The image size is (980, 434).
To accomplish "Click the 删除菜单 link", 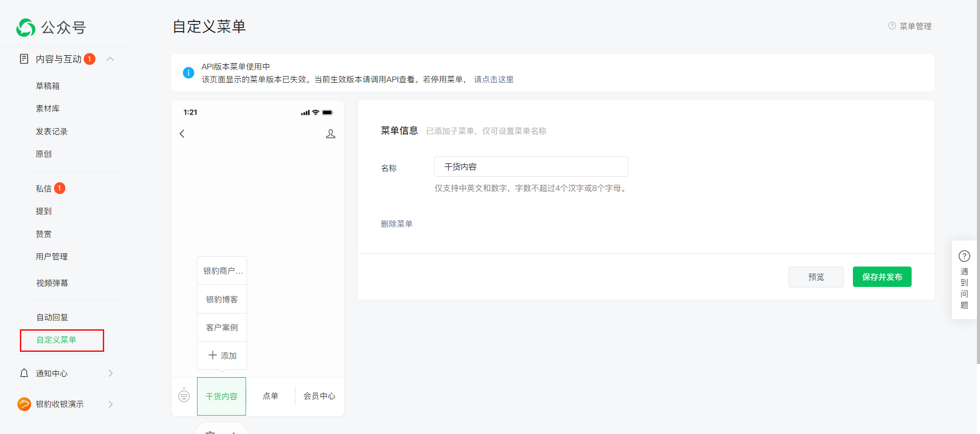I will point(397,224).
